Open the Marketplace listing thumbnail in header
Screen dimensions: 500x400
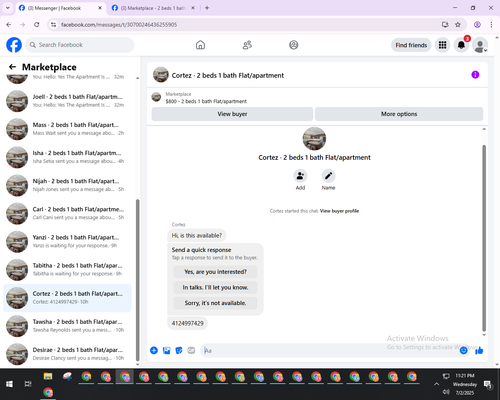click(x=156, y=97)
